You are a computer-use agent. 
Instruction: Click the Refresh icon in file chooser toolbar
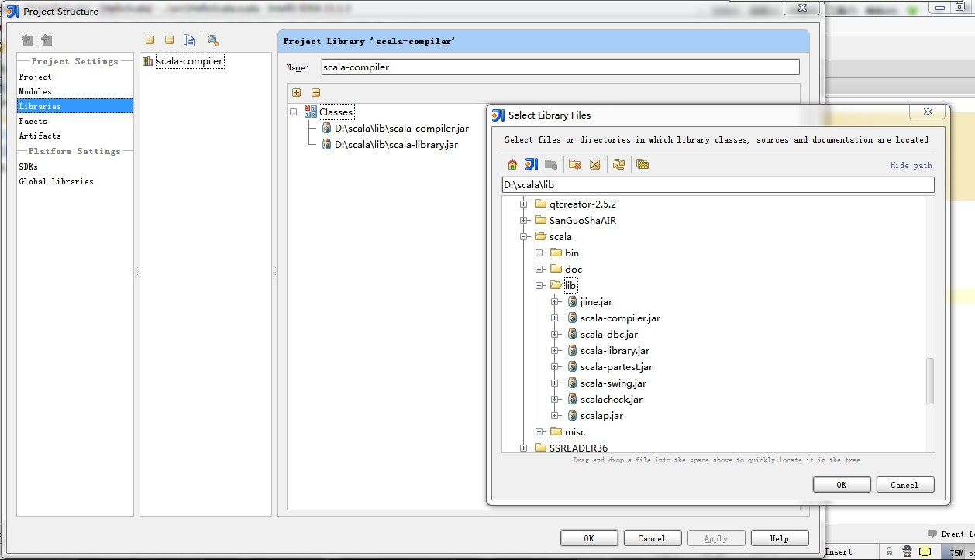pyautogui.click(x=618, y=164)
